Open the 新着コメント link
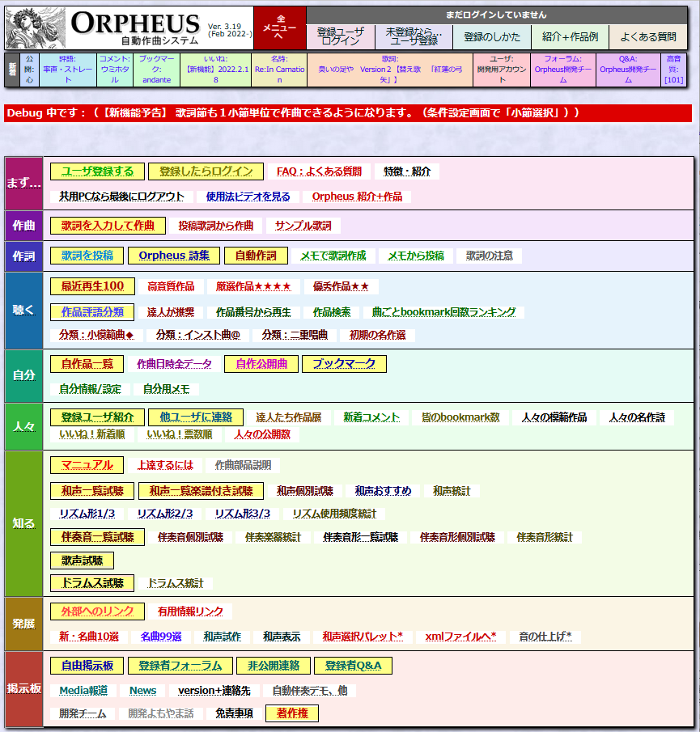700x732 pixels. point(371,417)
